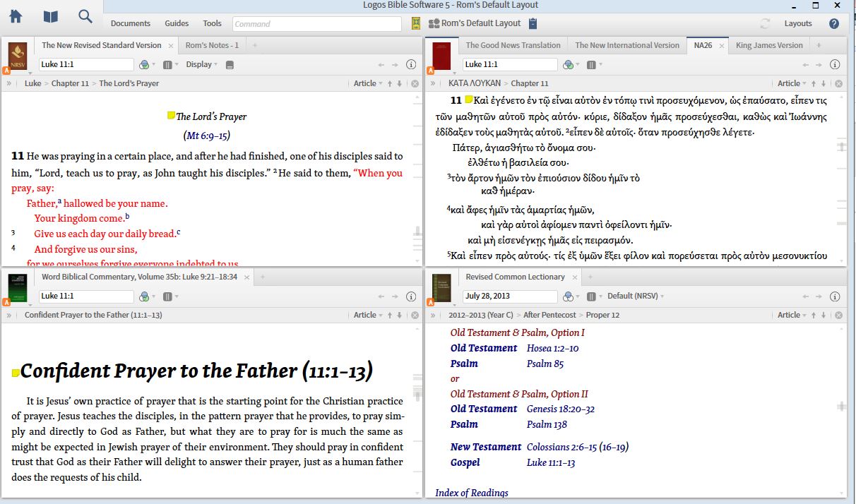Image resolution: width=856 pixels, height=504 pixels.
Task: Switch to the King James Version tab
Action: [769, 45]
